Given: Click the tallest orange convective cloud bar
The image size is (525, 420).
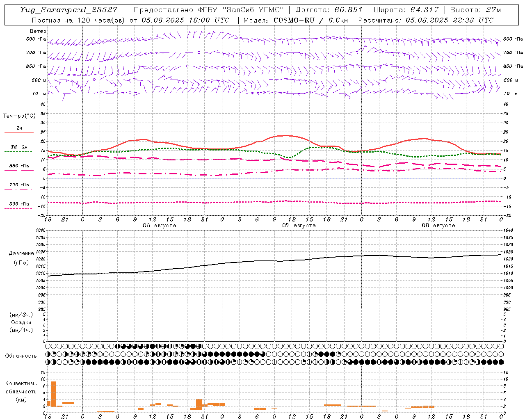Looking at the screenshot, I should point(53,394).
